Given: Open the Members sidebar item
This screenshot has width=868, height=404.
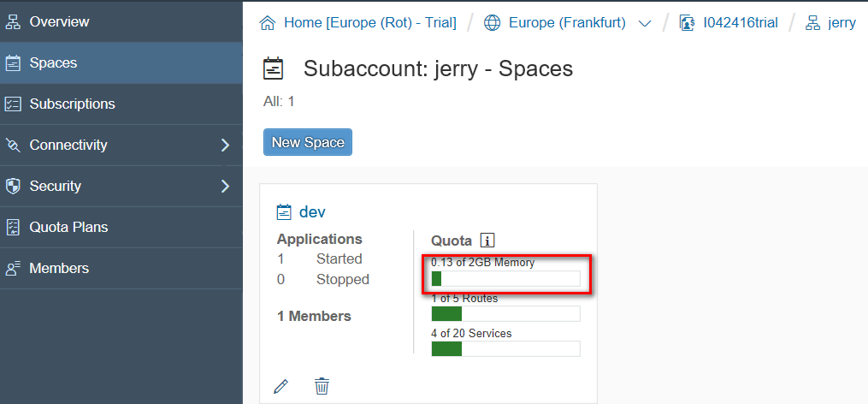Looking at the screenshot, I should pos(59,268).
